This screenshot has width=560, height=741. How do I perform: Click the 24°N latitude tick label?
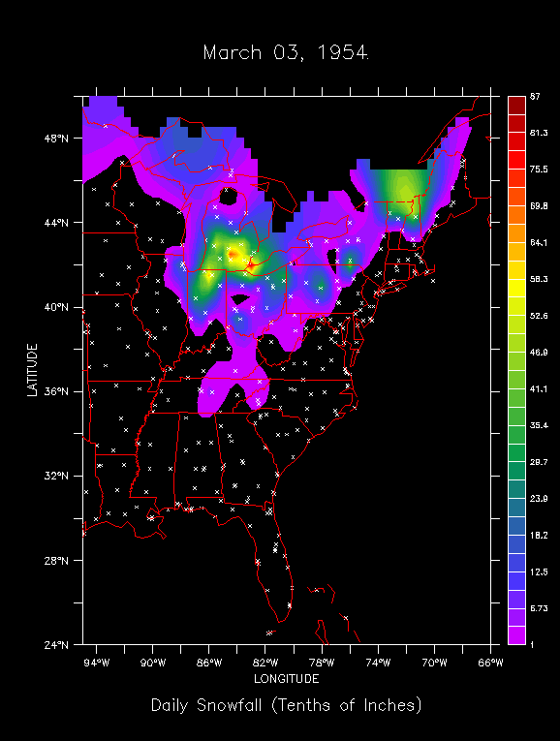click(56, 644)
